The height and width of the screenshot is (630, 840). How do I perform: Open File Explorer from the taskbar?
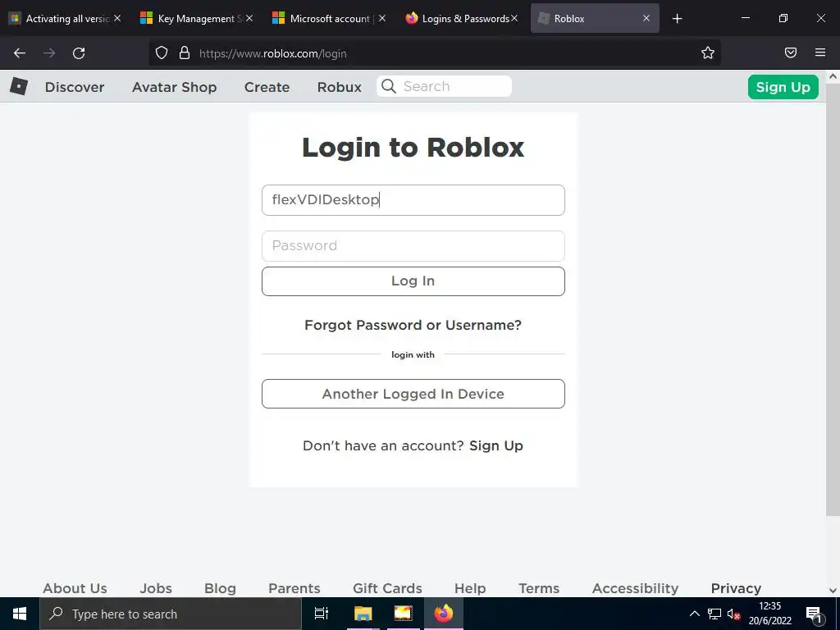[363, 614]
